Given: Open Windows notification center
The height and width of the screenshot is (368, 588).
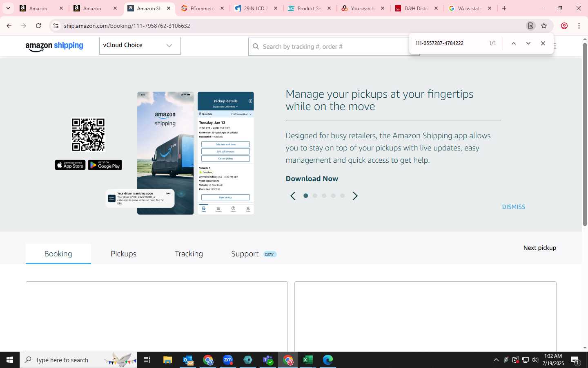Looking at the screenshot, I should (x=576, y=360).
